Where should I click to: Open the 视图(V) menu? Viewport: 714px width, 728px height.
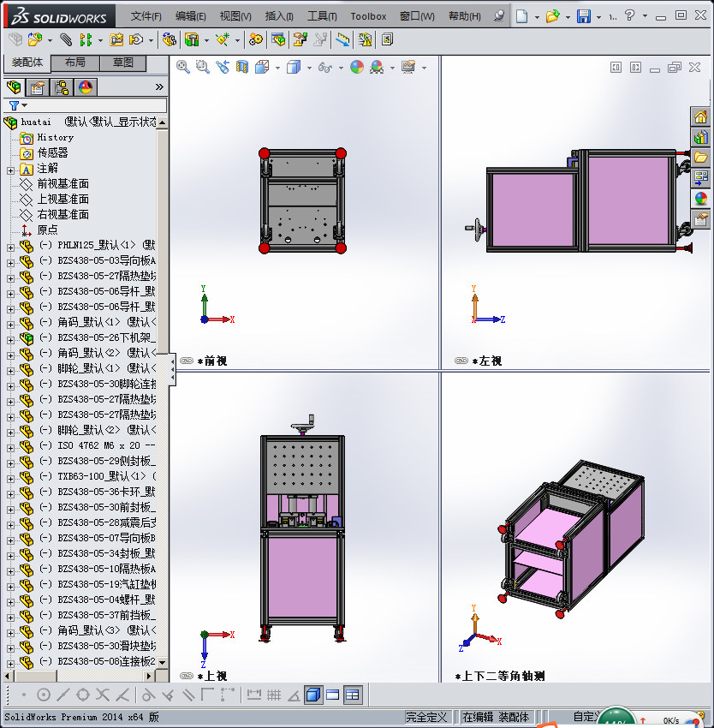(x=235, y=16)
